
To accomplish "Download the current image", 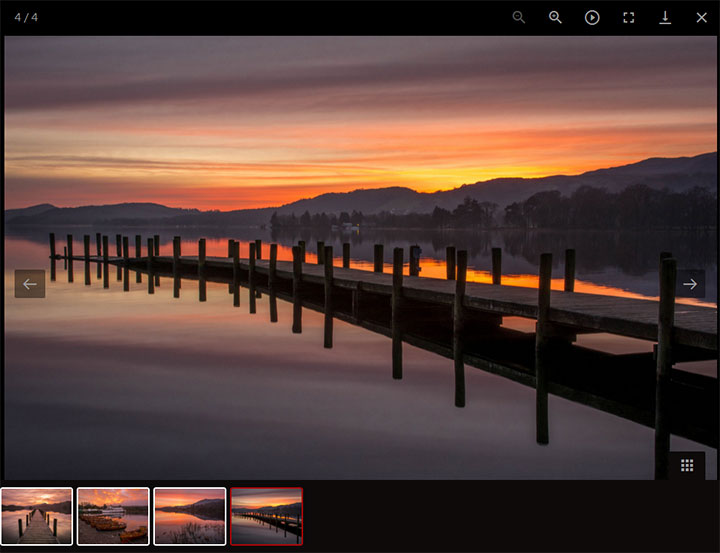I will [665, 17].
